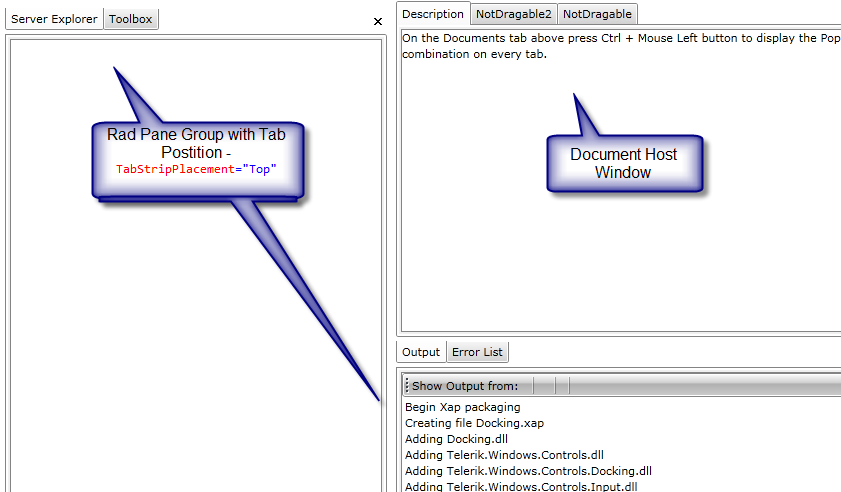Select 'Adding Telerik.Windows.Controls.Docking.dll' line
Image resolution: width=841 pixels, height=492 pixels.
(x=528, y=471)
